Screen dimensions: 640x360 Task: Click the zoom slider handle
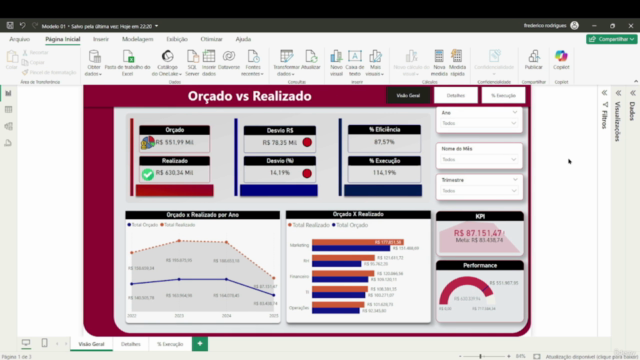(480, 356)
